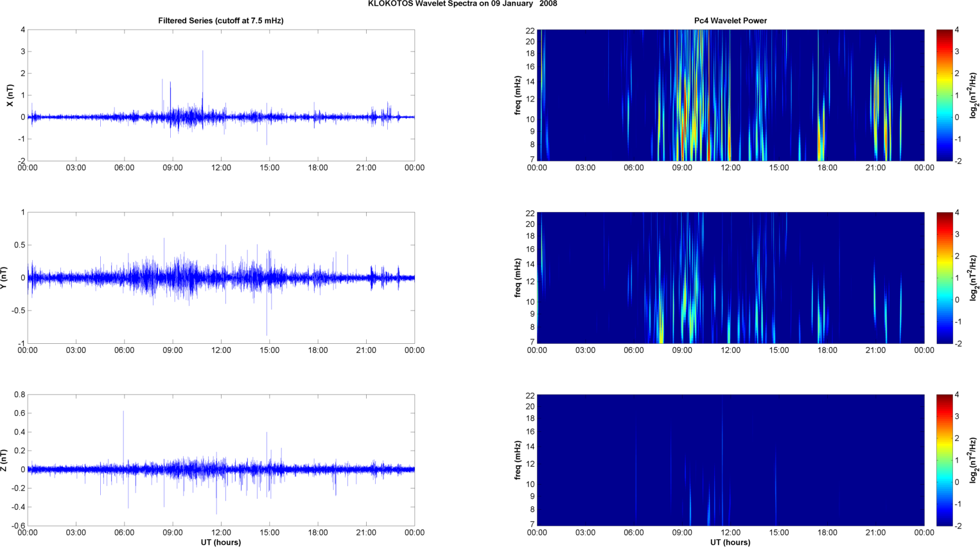Select "UT (hours)" label under the Z series plot
The width and height of the screenshot is (980, 547).
pos(221,542)
